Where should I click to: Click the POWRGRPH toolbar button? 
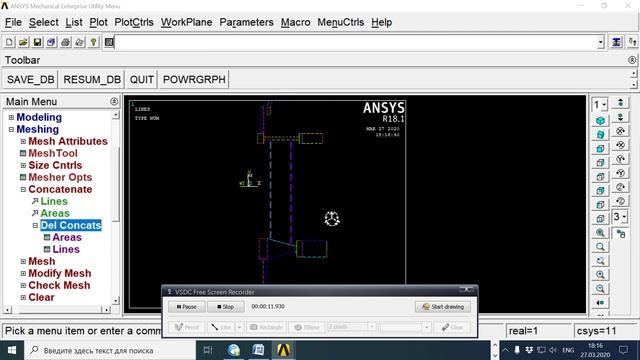194,80
